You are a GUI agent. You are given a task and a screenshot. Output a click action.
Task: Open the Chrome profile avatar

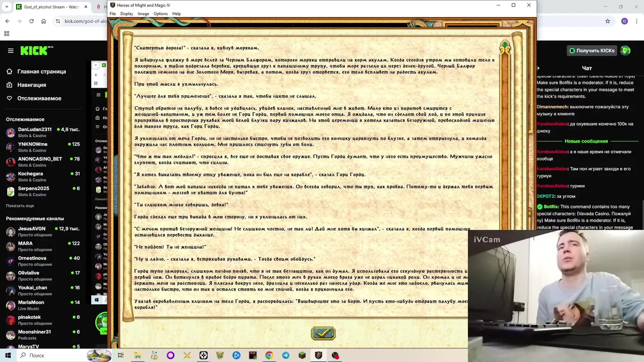[625, 21]
